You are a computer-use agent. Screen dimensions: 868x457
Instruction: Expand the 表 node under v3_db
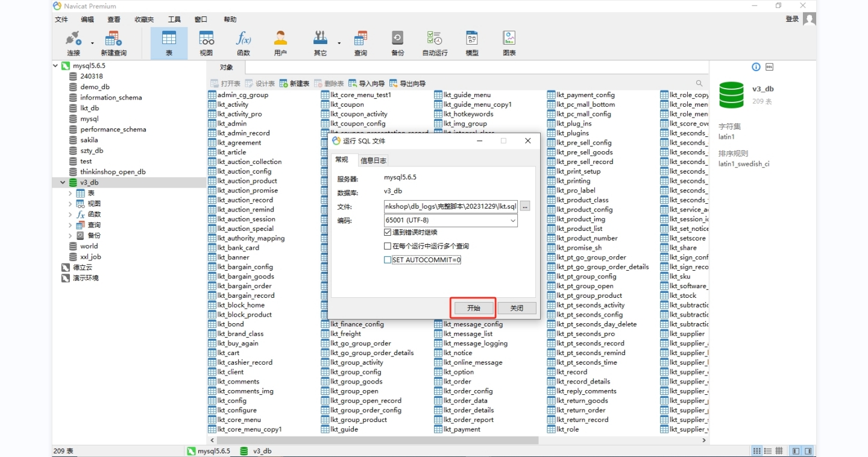click(71, 194)
